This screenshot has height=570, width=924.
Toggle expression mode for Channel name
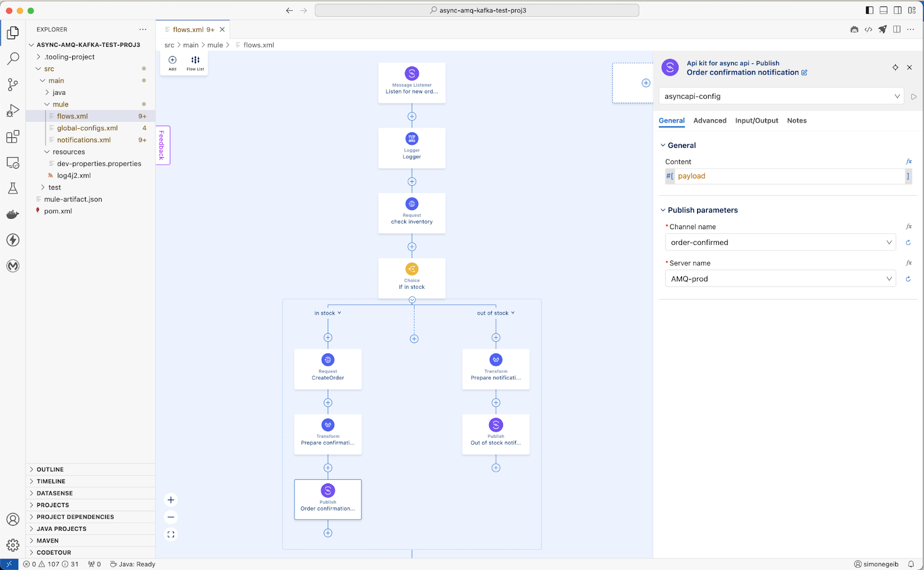tap(908, 227)
